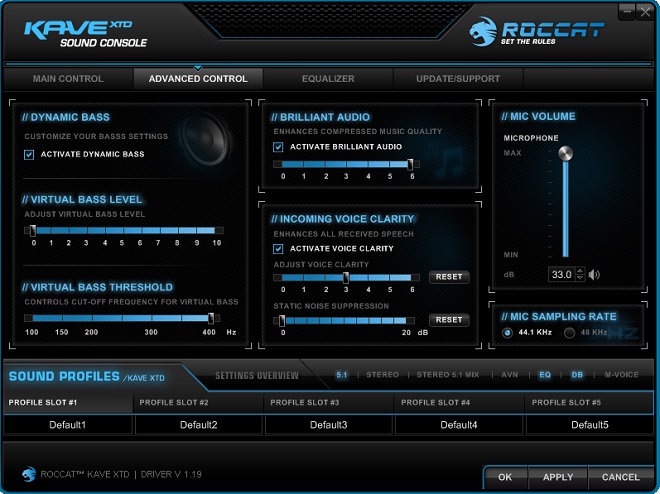
Task: Select Profile Slot #3 tab
Action: tap(329, 402)
